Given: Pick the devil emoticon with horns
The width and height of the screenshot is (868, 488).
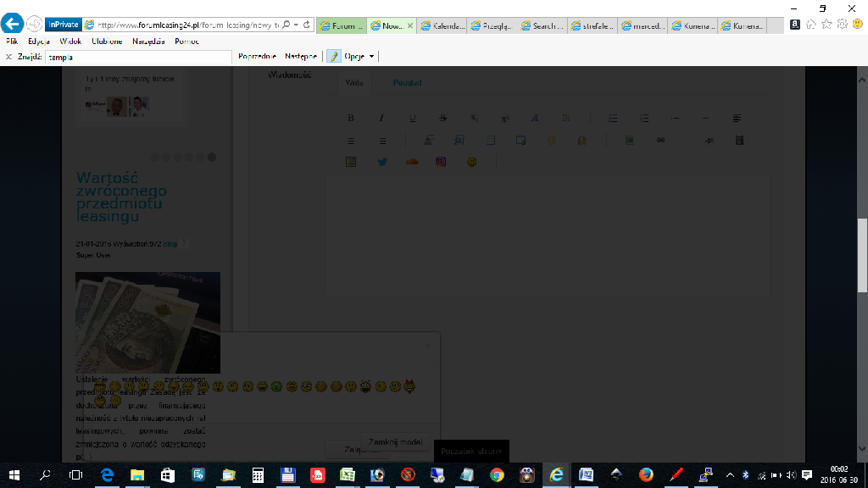Looking at the screenshot, I should (x=409, y=386).
